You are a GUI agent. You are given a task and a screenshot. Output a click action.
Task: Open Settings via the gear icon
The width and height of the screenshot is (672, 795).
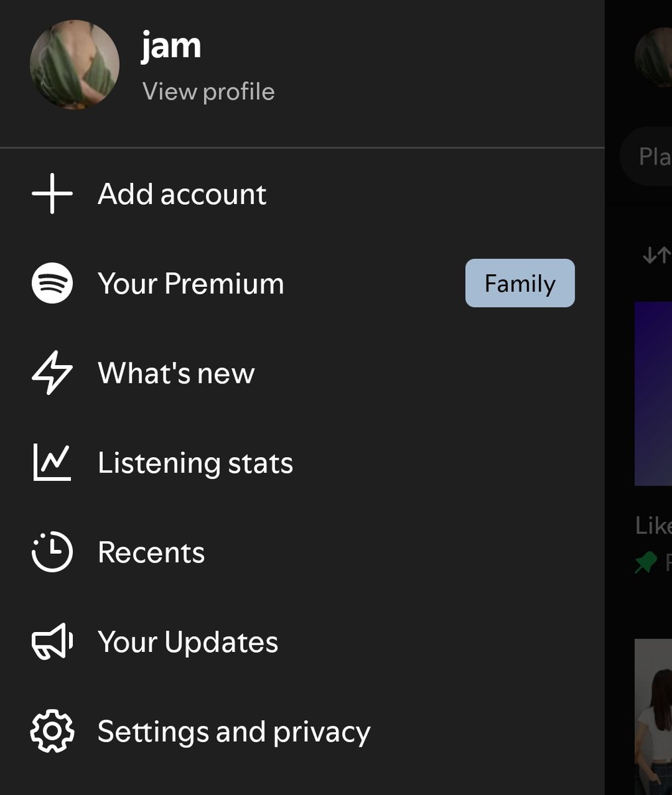click(51, 731)
